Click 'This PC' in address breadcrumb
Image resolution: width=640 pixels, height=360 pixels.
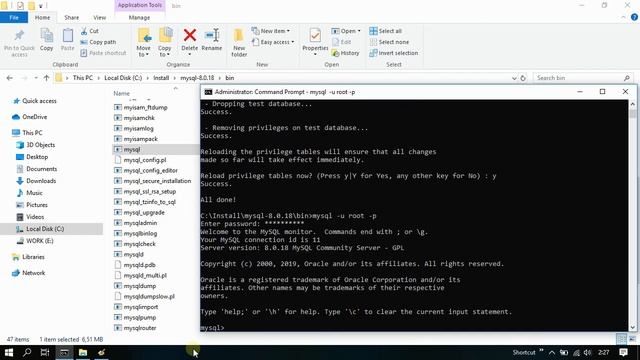[x=83, y=78]
